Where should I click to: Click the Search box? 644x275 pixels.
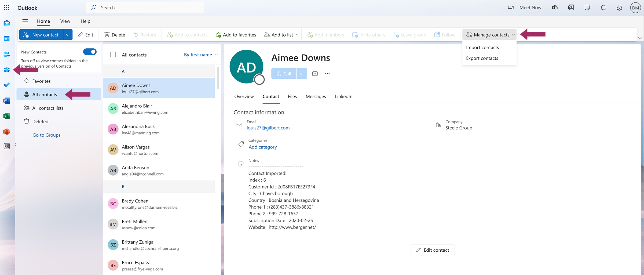[145, 8]
